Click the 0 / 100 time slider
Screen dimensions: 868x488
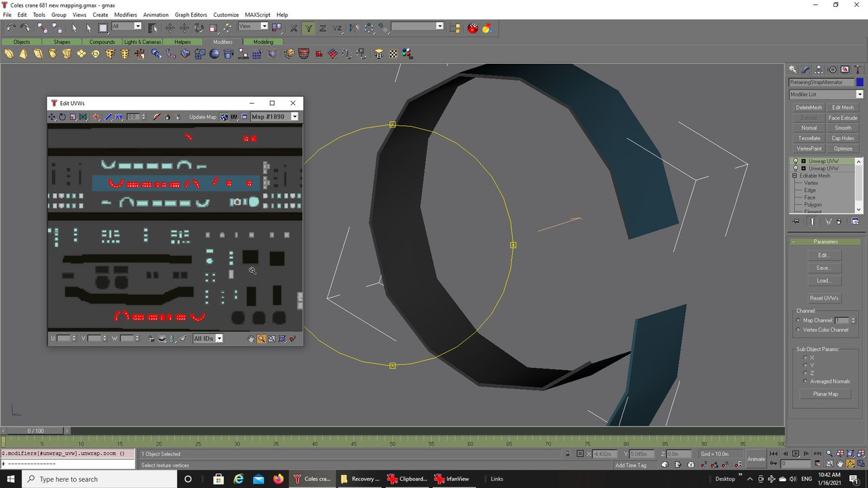35,430
